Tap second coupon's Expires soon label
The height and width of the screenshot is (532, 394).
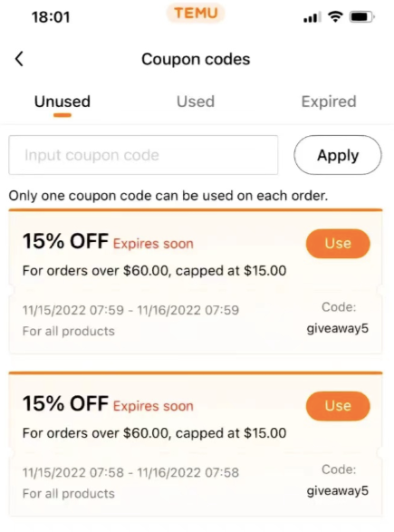(x=153, y=406)
